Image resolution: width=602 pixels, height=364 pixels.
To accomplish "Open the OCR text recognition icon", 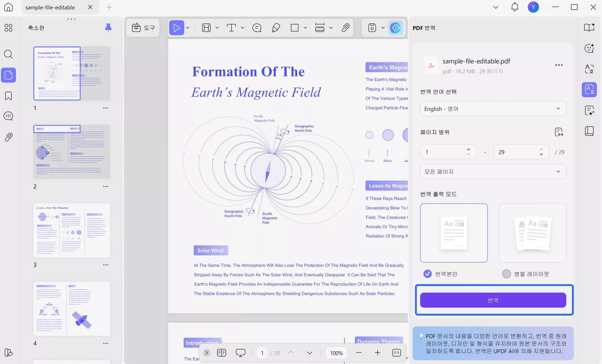I will [x=589, y=69].
